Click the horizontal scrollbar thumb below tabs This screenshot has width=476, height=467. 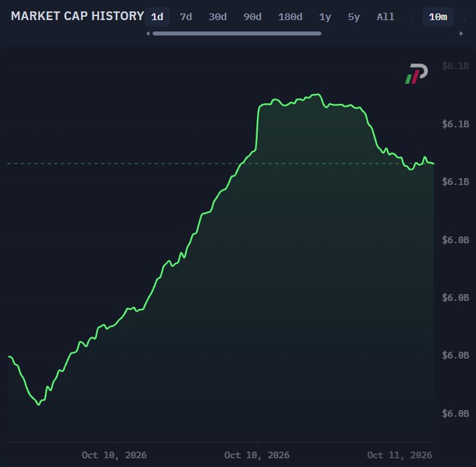237,34
